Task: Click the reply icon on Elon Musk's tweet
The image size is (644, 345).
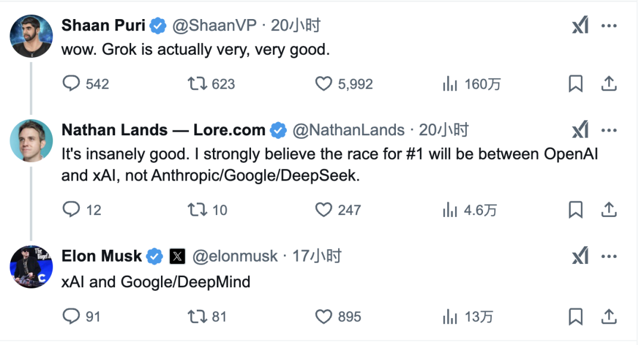Action: pyautogui.click(x=72, y=316)
